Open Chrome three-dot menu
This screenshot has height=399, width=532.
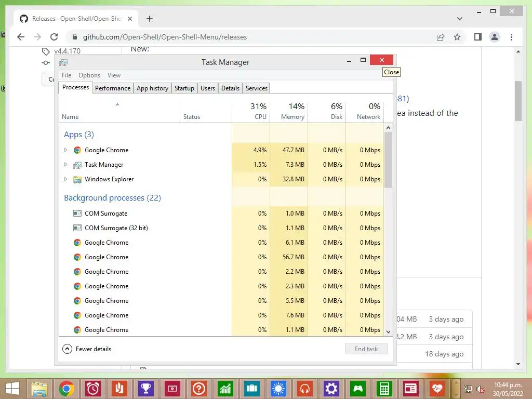pos(511,37)
